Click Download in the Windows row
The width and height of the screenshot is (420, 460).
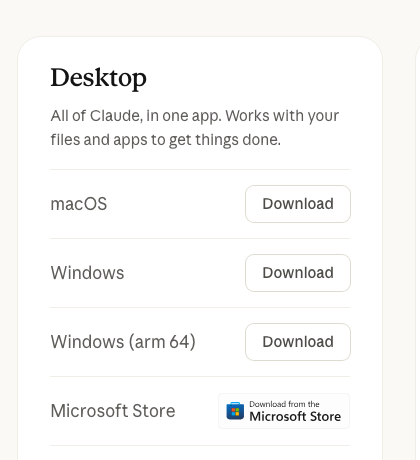pos(298,273)
